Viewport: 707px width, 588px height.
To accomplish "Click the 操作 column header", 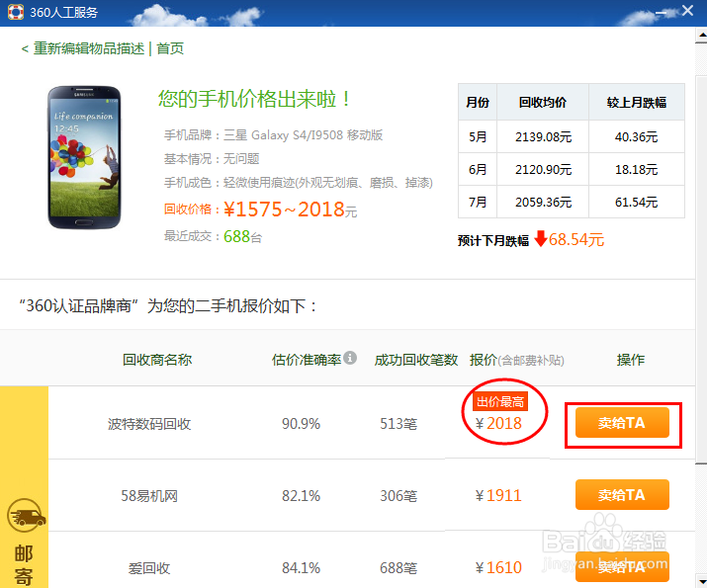I will click(631, 360).
